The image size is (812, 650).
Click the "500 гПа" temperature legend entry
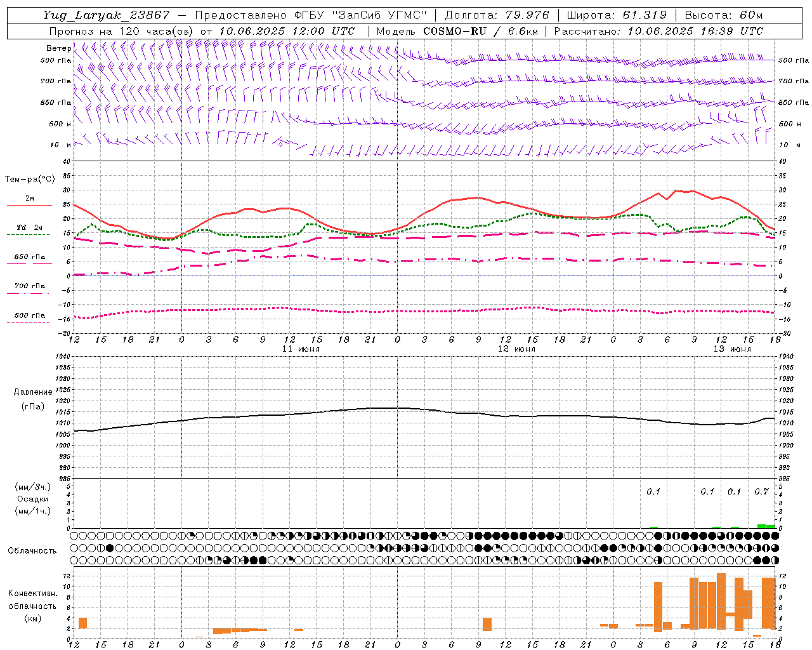click(x=29, y=315)
